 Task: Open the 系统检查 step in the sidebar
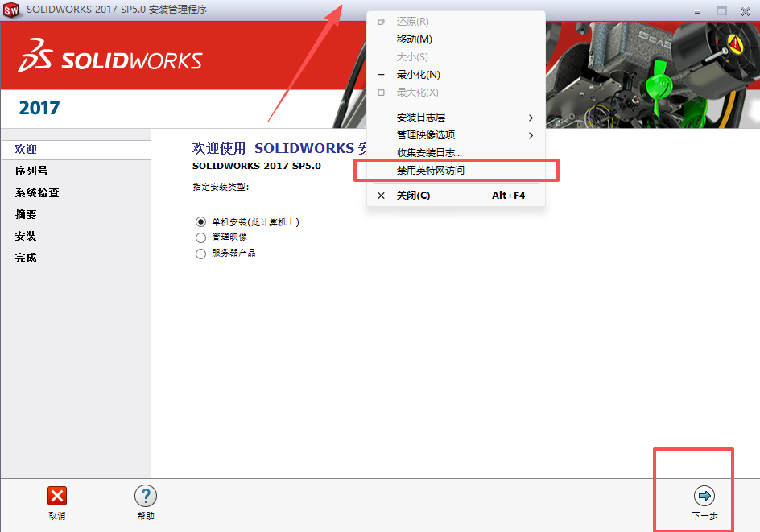pos(38,192)
